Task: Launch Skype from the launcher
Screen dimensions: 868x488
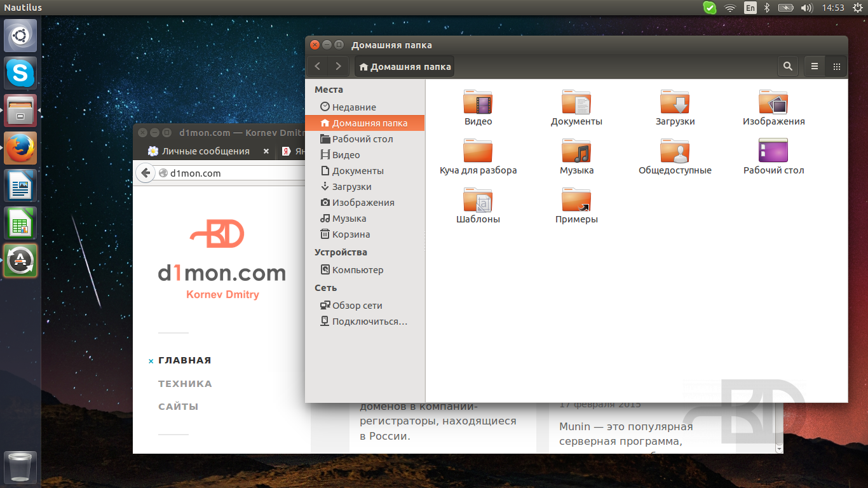Action: pyautogui.click(x=20, y=73)
